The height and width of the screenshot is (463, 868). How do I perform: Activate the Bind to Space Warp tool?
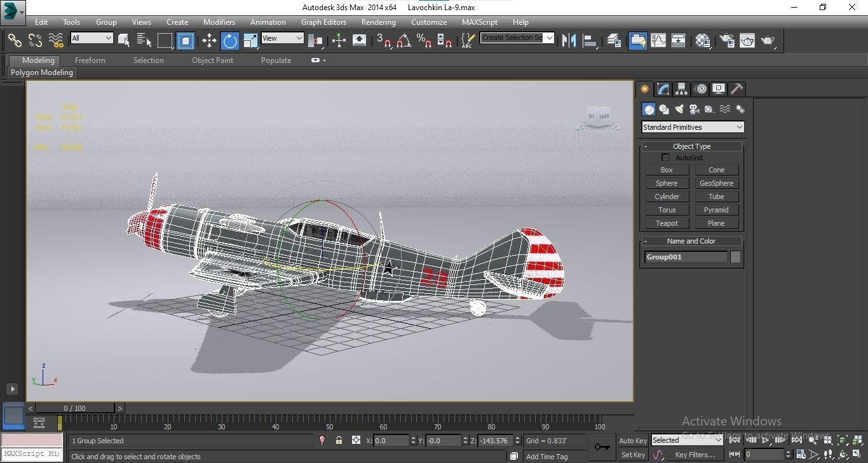point(56,40)
